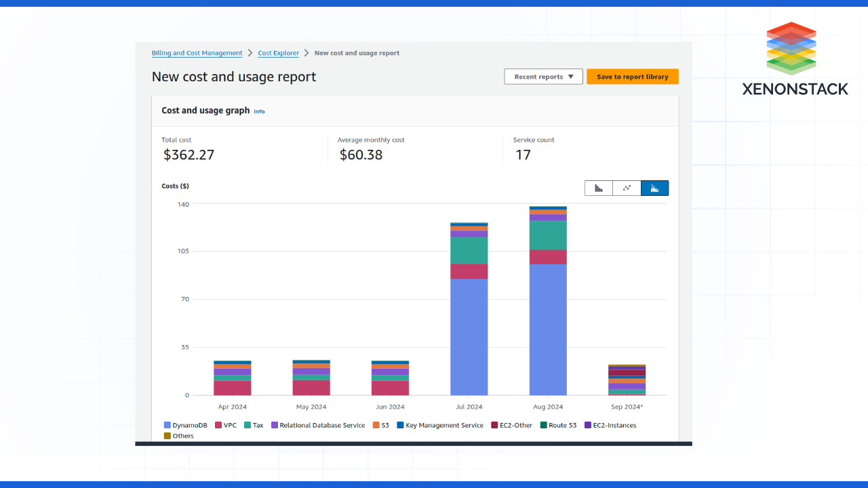Click the tall Aug 2024 cost bar
The height and width of the screenshot is (488, 868).
[x=547, y=305]
